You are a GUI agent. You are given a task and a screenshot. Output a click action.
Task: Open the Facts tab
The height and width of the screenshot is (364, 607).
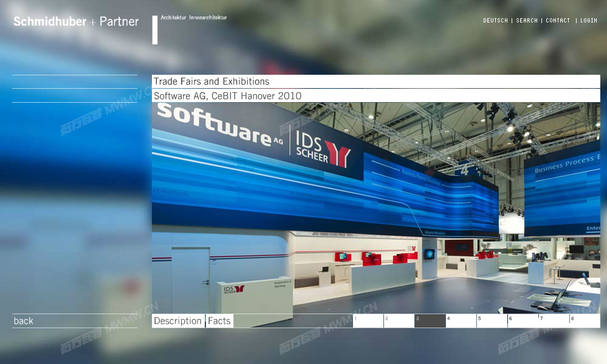point(219,321)
